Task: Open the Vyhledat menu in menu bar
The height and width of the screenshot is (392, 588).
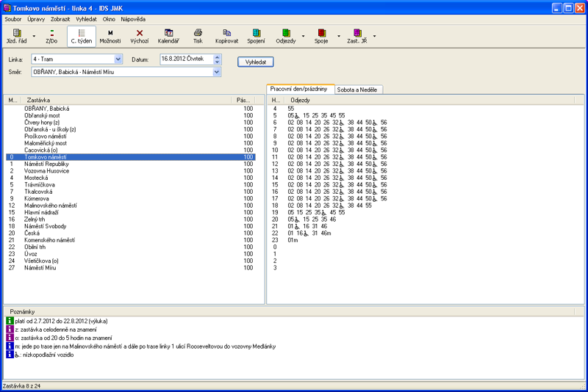Action: 86,18
